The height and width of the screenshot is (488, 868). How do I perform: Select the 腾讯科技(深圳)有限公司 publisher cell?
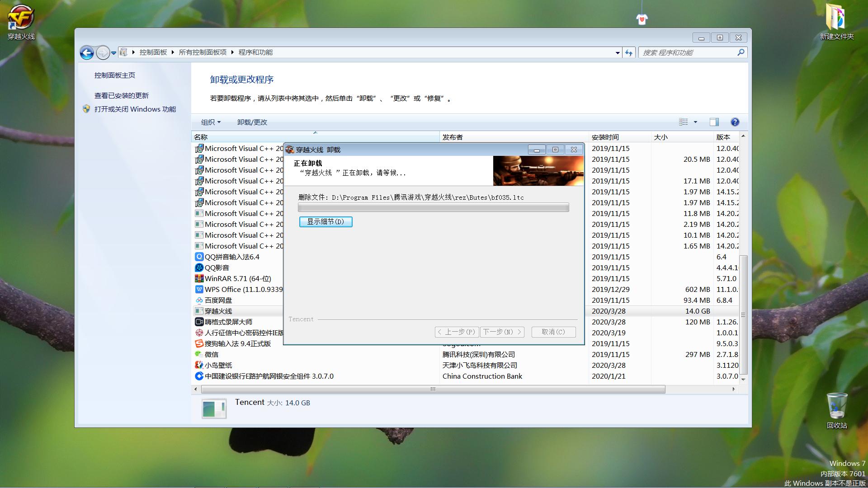pyautogui.click(x=479, y=354)
